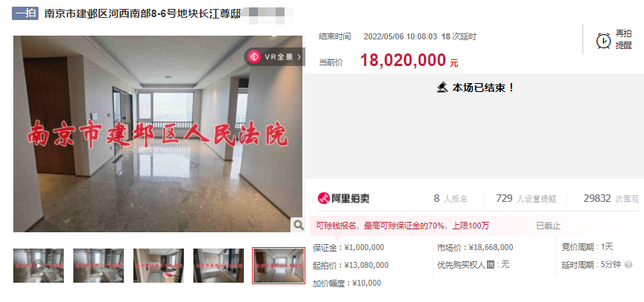Select the third kitchen thumbnail
Screen dimensions: 644x302
click(159, 266)
